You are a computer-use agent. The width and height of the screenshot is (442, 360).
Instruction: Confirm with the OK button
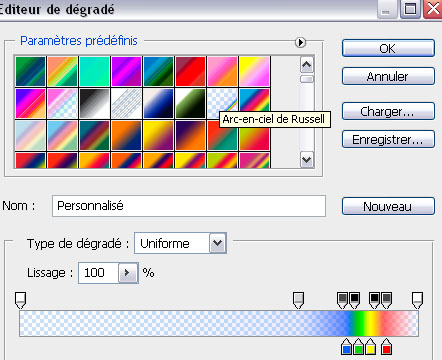tap(388, 48)
